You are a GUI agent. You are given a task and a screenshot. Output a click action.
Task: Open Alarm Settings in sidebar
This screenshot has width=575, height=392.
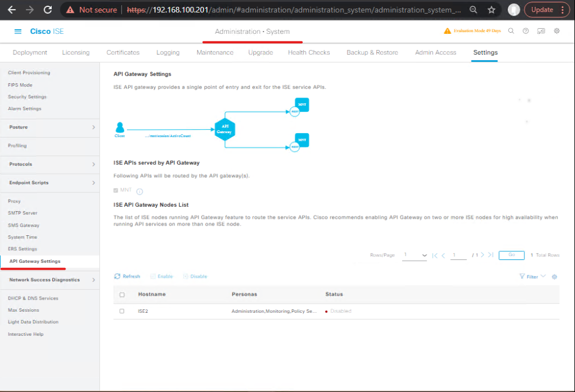click(x=25, y=108)
